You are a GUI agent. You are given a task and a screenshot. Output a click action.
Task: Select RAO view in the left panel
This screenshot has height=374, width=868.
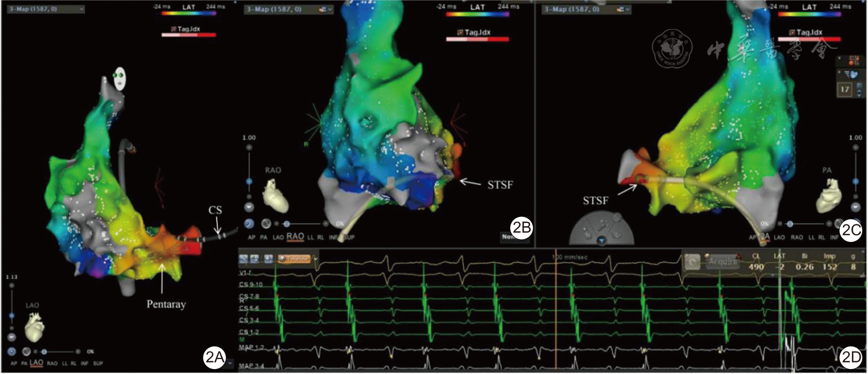(52, 364)
